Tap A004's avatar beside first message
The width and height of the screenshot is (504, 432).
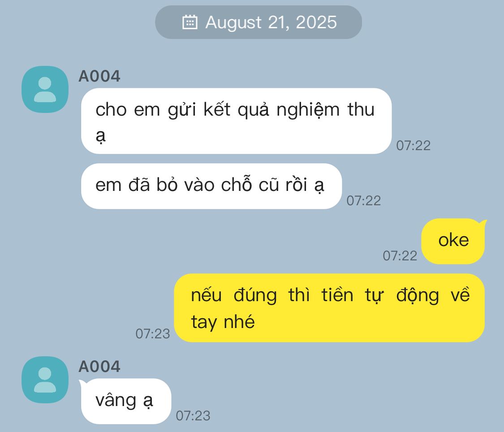(45, 89)
